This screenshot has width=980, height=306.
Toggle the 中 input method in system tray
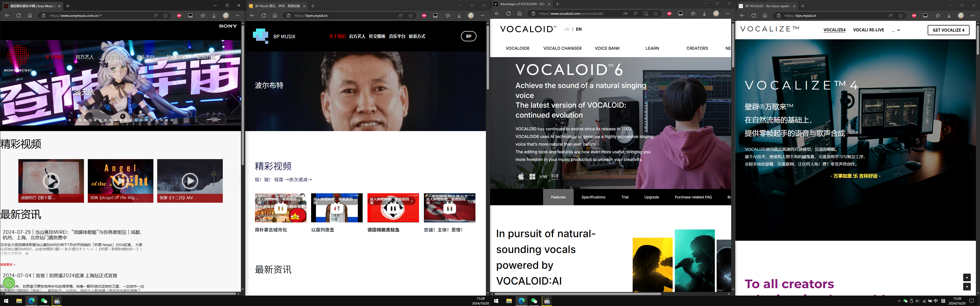936,301
